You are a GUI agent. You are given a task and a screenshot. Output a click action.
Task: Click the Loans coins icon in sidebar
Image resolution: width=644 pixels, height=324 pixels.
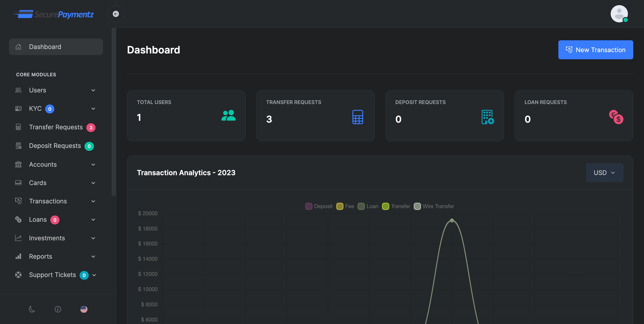[x=18, y=220]
